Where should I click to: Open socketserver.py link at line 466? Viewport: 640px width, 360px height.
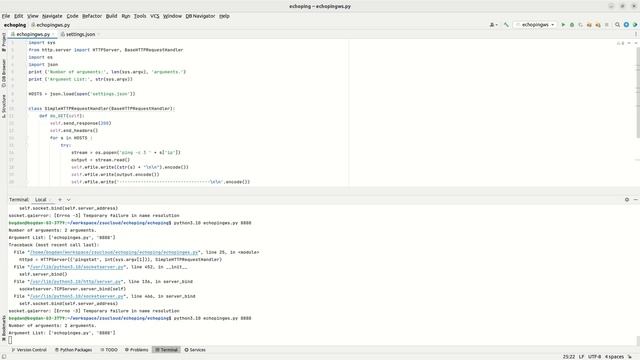[77, 296]
